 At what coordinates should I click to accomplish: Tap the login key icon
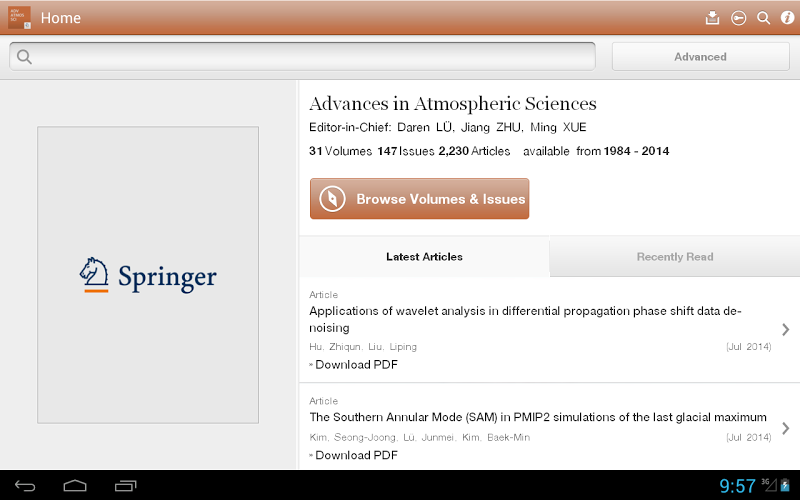pyautogui.click(x=738, y=18)
